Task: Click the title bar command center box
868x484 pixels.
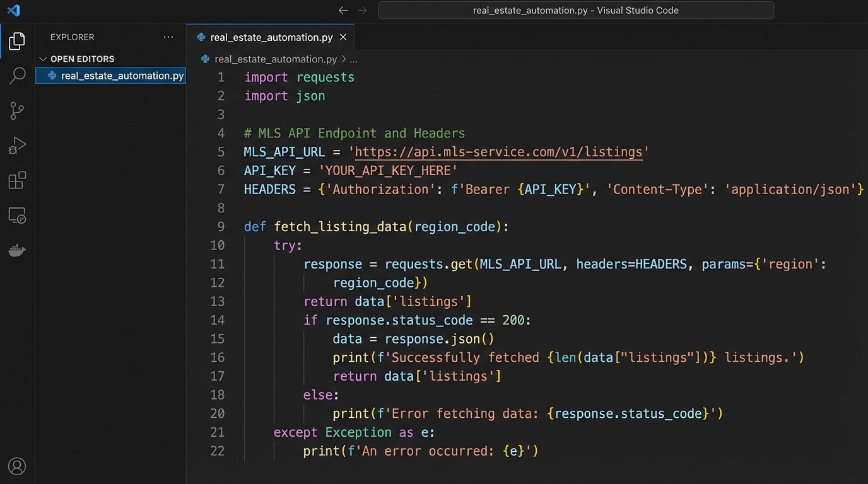Action: click(575, 10)
